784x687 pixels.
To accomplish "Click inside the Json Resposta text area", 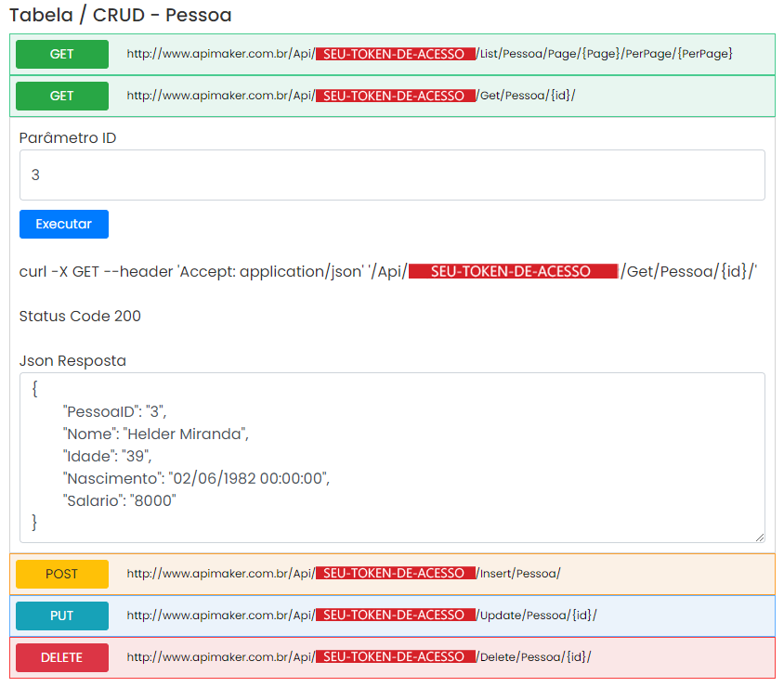I will [x=391, y=457].
